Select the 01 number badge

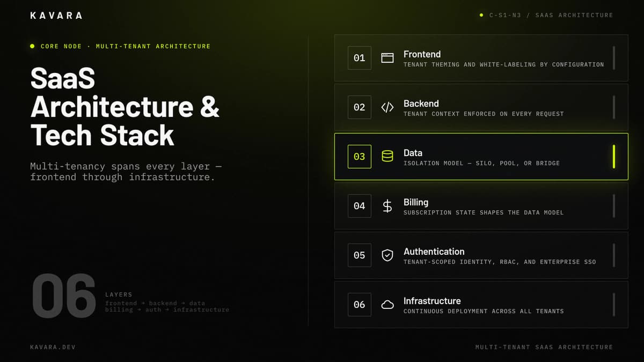click(360, 58)
